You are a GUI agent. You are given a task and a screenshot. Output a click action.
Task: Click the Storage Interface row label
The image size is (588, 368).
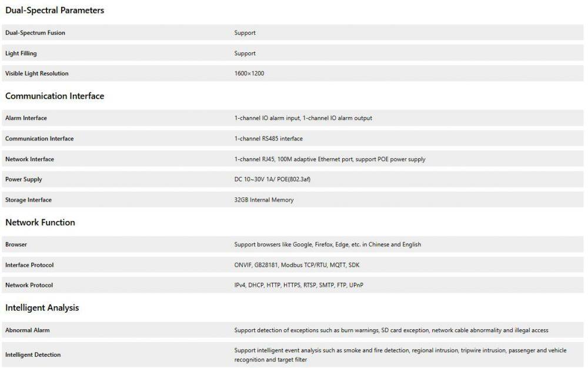point(28,200)
